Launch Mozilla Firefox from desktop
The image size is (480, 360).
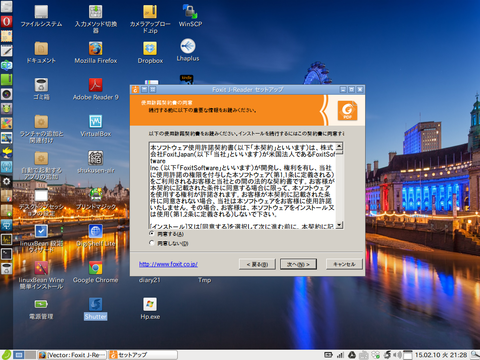click(96, 52)
